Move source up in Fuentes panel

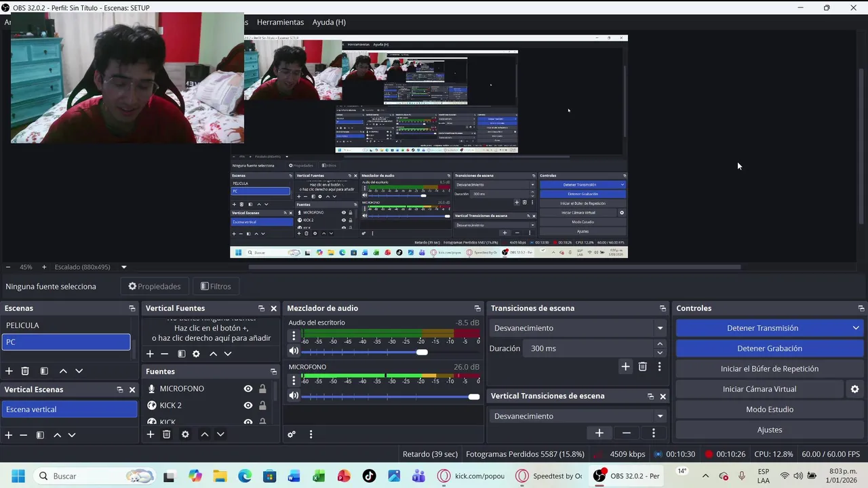(204, 434)
